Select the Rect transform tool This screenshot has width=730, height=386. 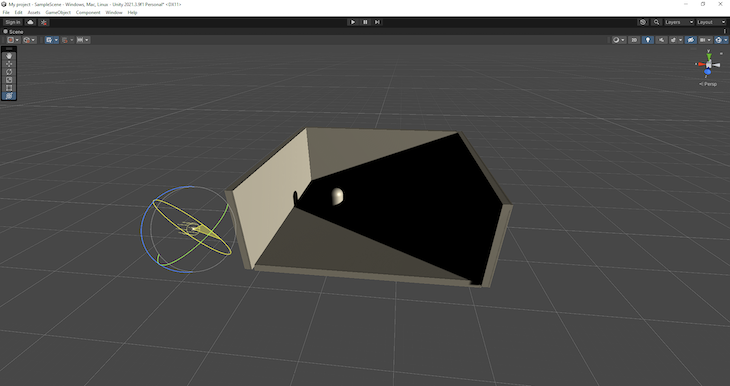click(x=9, y=88)
